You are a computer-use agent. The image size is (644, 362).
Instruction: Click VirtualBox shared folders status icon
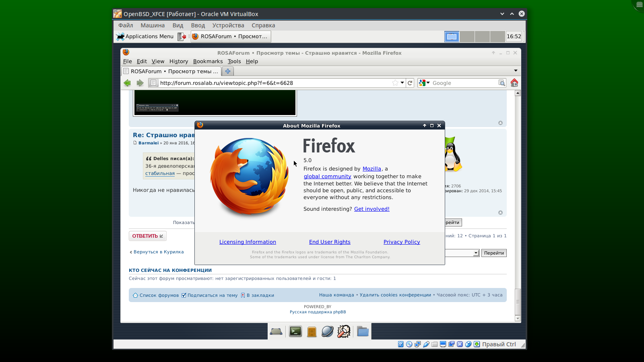tap(435, 344)
